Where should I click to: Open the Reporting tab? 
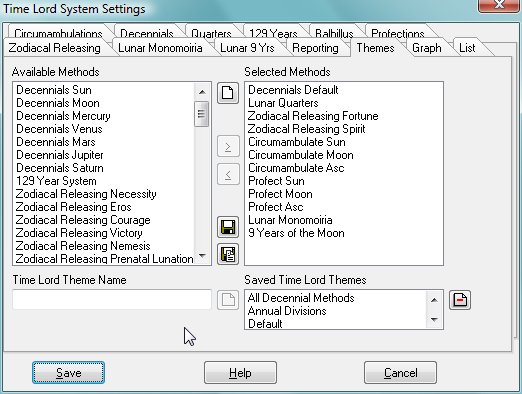[x=315, y=48]
